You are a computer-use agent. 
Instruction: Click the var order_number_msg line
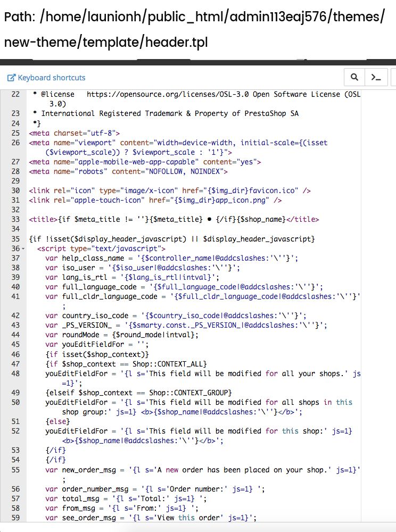pos(155,489)
